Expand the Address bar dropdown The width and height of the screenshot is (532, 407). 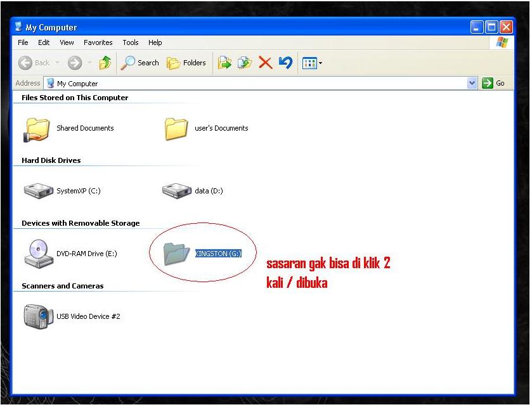(x=471, y=83)
